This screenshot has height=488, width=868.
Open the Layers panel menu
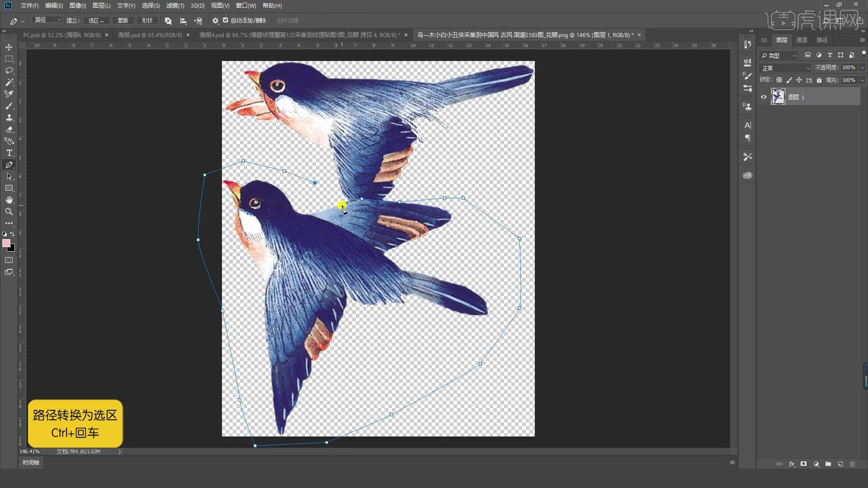point(863,40)
